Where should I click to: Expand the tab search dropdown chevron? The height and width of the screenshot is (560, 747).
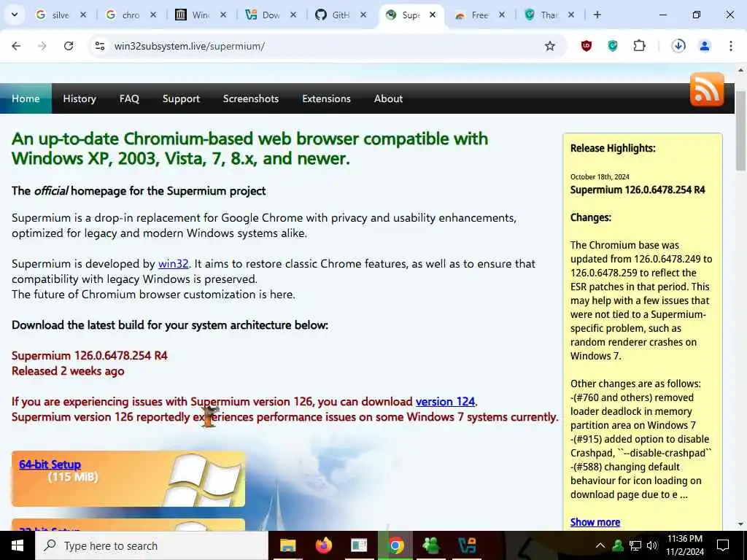tap(15, 15)
